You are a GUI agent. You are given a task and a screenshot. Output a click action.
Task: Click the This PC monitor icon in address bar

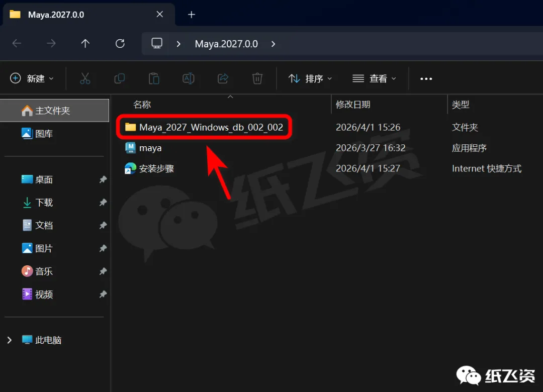[157, 44]
